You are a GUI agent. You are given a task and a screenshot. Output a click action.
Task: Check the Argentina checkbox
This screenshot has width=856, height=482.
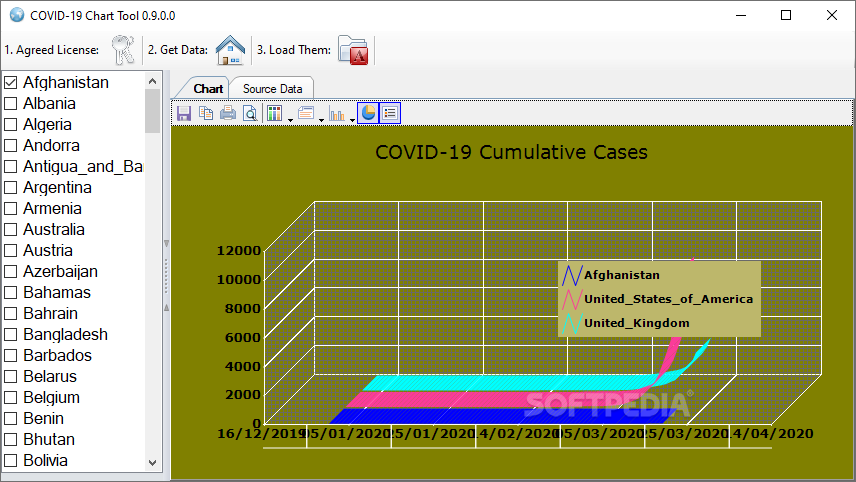tap(10, 187)
